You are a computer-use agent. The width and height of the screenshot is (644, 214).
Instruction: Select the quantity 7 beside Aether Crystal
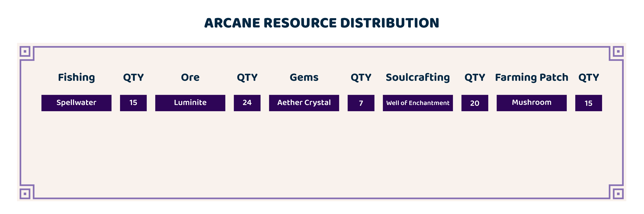click(x=361, y=103)
